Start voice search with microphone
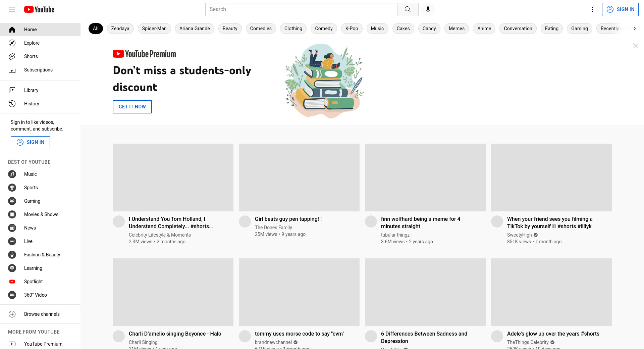Screen dimensions: 644x349 coord(428,9)
